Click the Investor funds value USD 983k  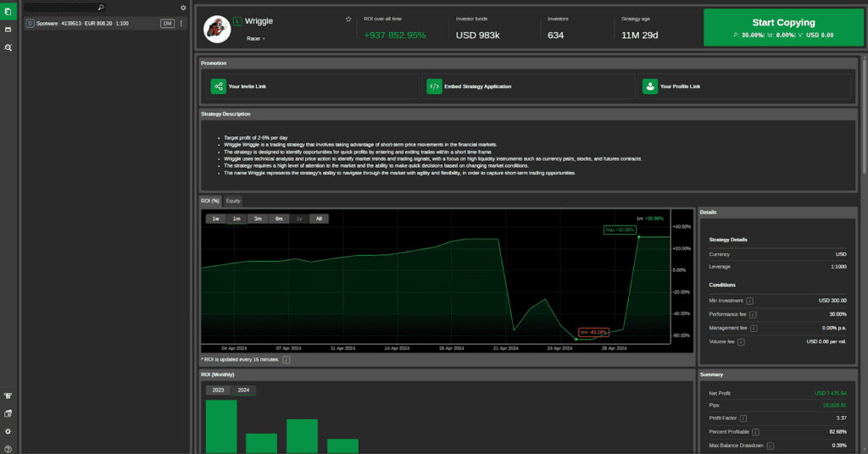click(x=478, y=36)
